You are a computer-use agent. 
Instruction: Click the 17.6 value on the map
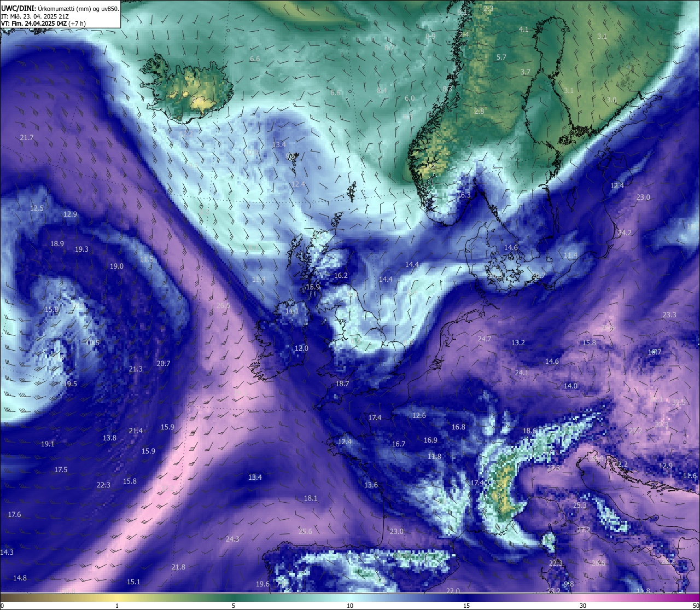[14, 515]
